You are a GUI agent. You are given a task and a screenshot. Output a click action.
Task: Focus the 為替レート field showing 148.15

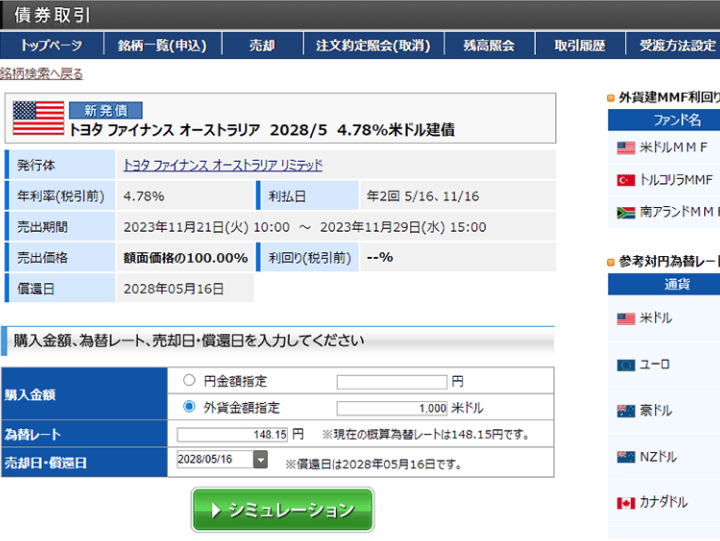pos(232,434)
